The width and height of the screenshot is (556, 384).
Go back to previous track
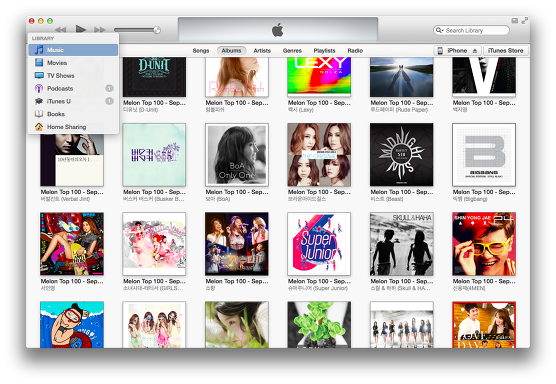tap(61, 30)
